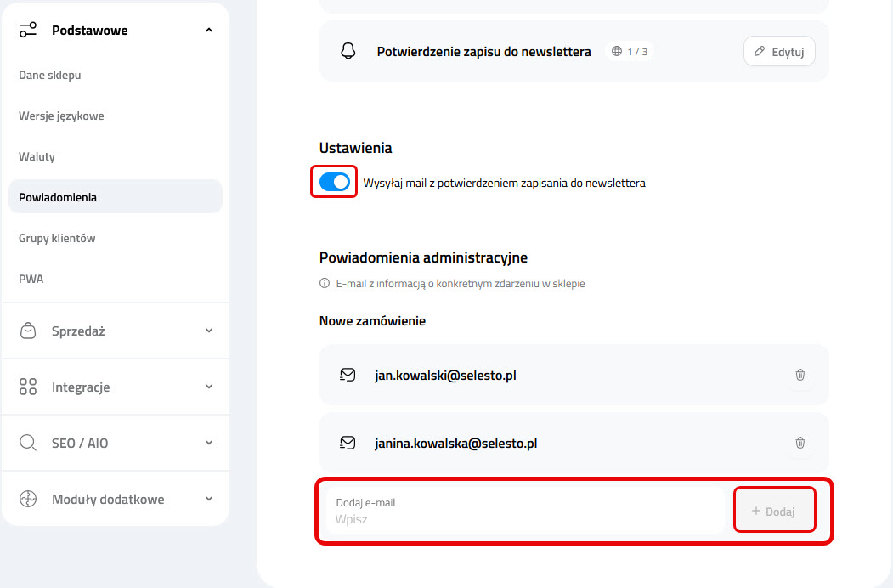The image size is (893, 588).
Task: Select the sliders icon next to Podstawowe
Action: (28, 29)
